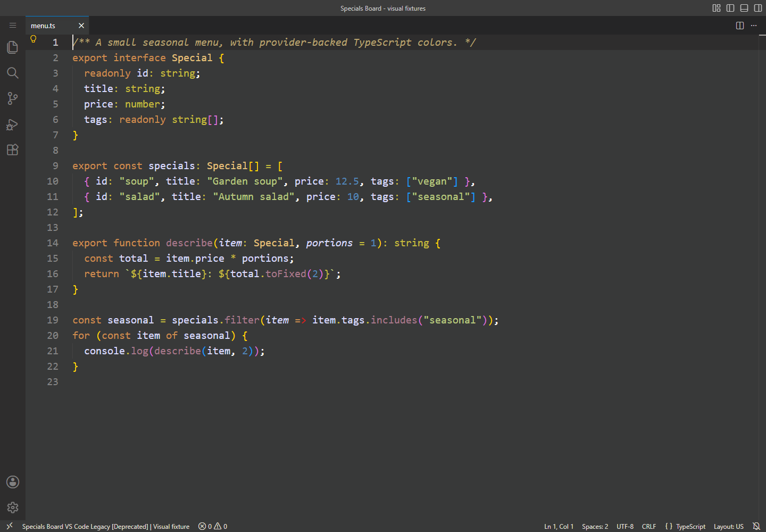
Task: Change encoding via UTF-8 status item
Action: [x=625, y=526]
